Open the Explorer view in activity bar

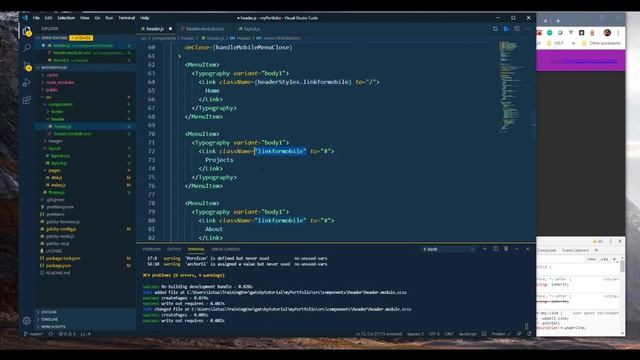point(27,31)
